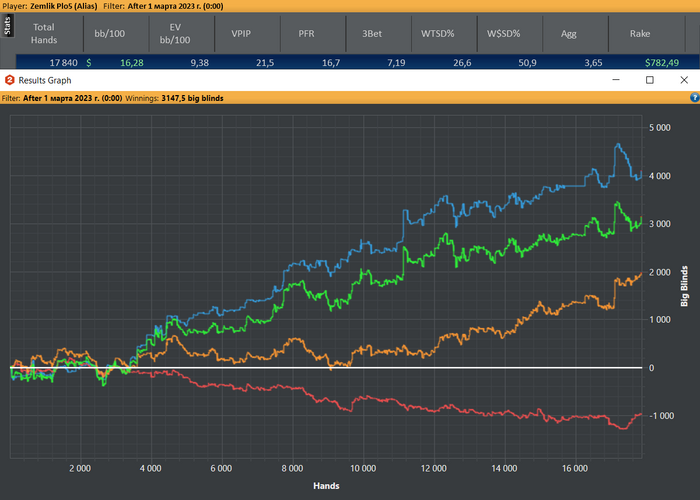Select the 3,65 Agg value
Image resolution: width=700 pixels, height=500 pixels.
(593, 62)
